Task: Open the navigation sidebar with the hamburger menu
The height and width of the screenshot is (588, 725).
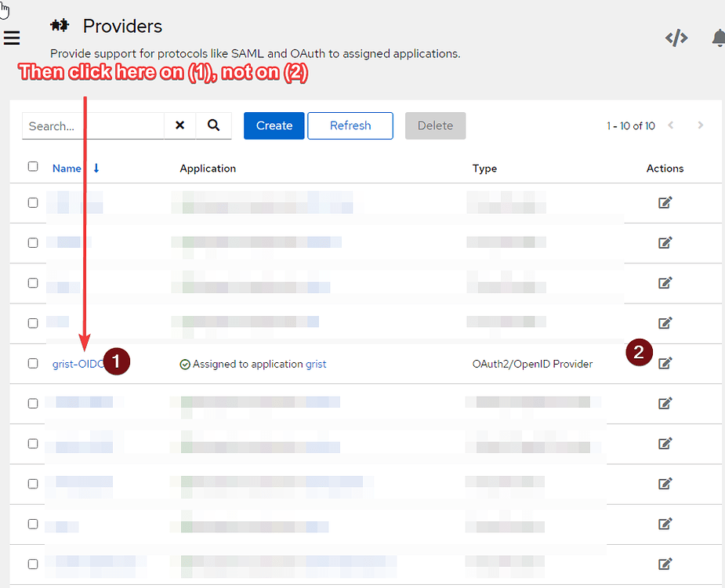Action: 12,38
